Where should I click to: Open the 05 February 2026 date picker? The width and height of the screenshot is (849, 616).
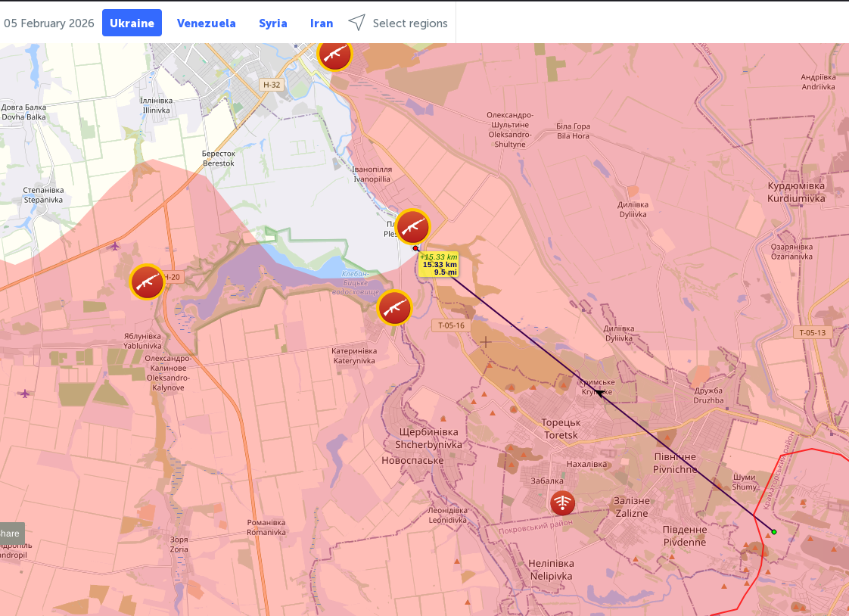(49, 23)
